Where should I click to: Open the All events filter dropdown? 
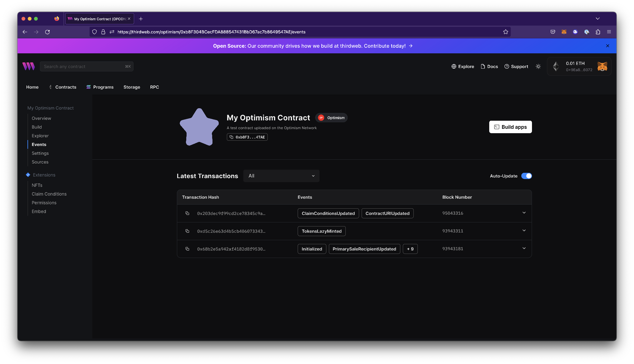[281, 176]
